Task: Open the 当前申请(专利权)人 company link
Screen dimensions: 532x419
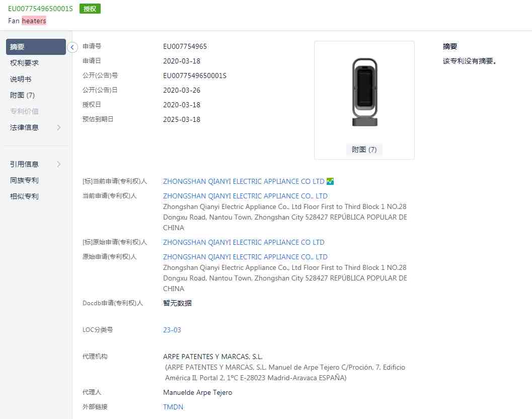Action: 245,196
